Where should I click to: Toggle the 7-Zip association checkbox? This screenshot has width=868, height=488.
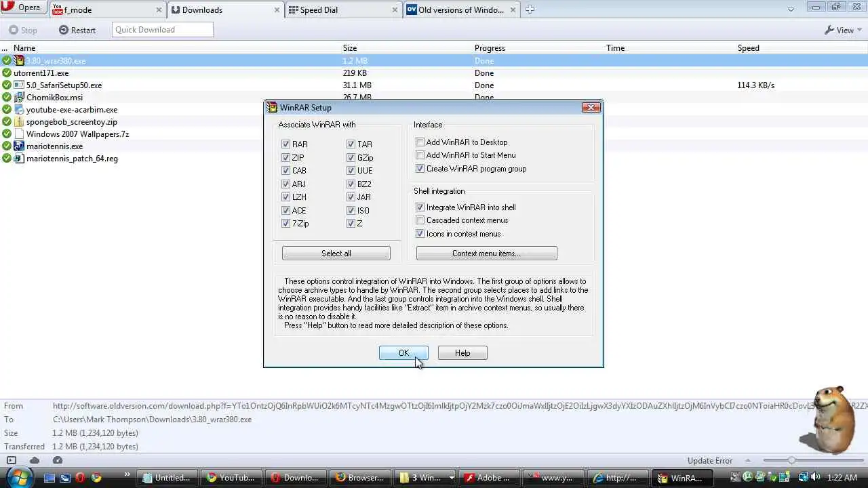click(x=285, y=224)
